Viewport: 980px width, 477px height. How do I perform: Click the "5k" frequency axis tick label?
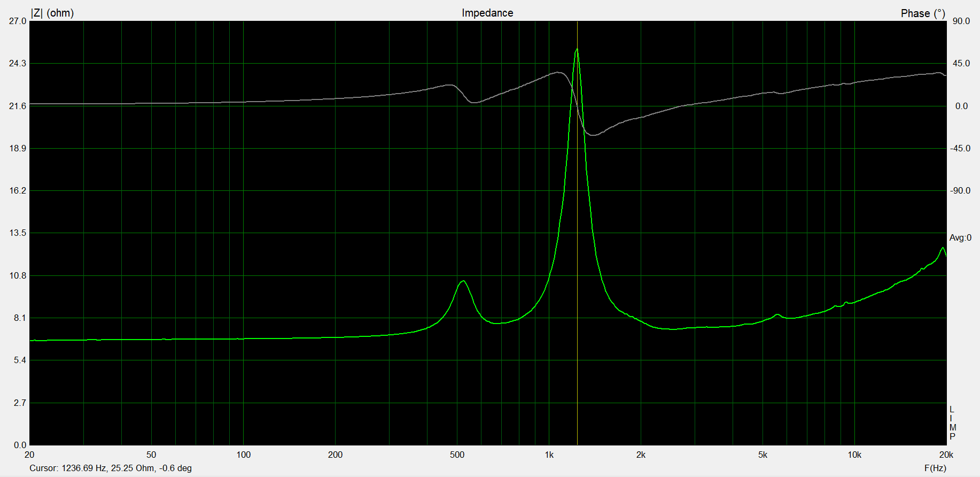pyautogui.click(x=763, y=455)
